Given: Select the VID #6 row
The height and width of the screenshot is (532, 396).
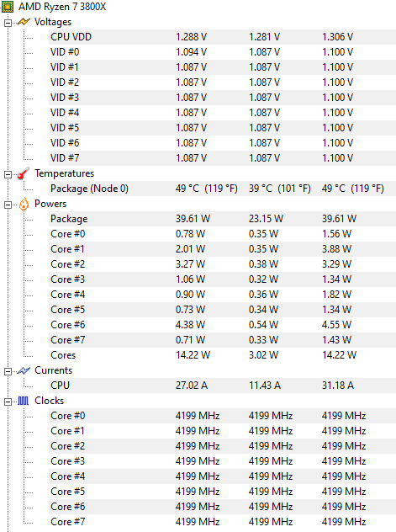Looking at the screenshot, I should click(x=222, y=143).
